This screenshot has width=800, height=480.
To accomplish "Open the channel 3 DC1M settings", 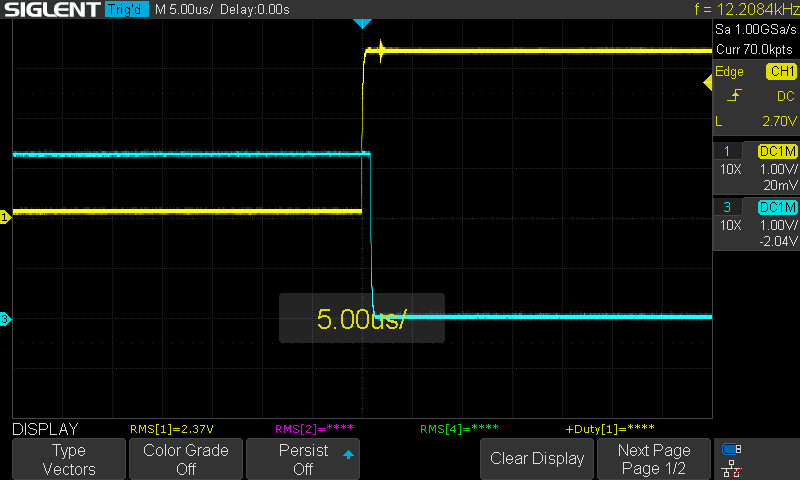I will [x=755, y=226].
